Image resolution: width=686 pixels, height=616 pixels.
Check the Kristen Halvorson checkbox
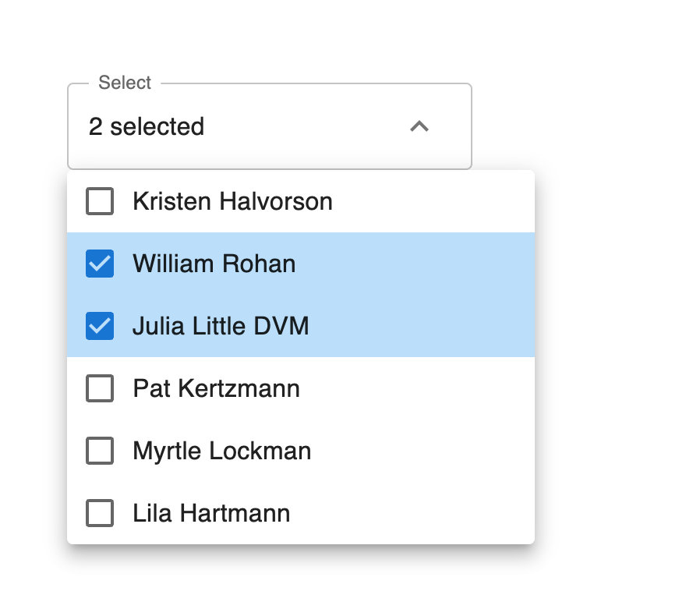click(100, 201)
